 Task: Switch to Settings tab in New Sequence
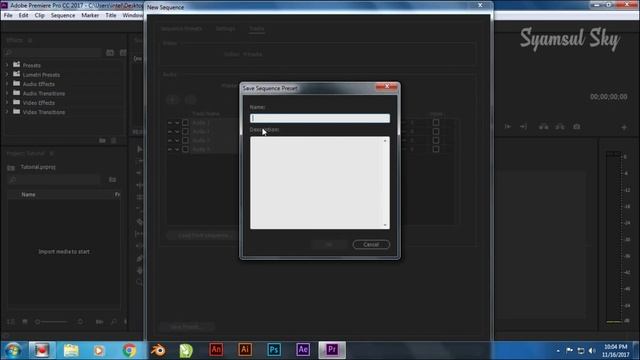pos(225,29)
